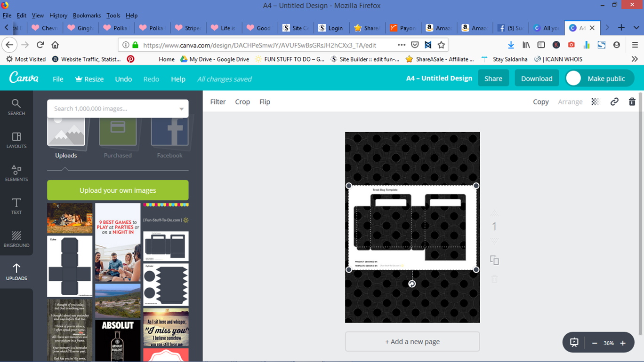The height and width of the screenshot is (362, 644).
Task: Open the image search dropdown arrow
Action: pos(181,109)
